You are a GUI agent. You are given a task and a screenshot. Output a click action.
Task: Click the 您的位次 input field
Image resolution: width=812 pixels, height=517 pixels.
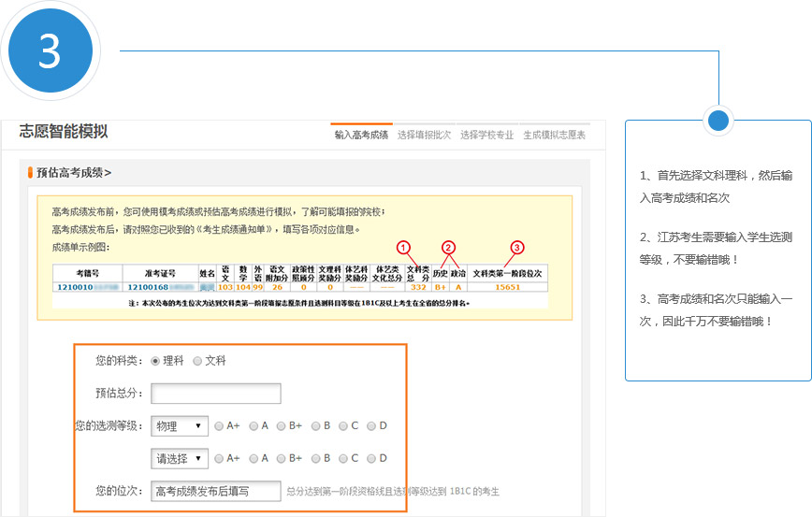click(216, 491)
